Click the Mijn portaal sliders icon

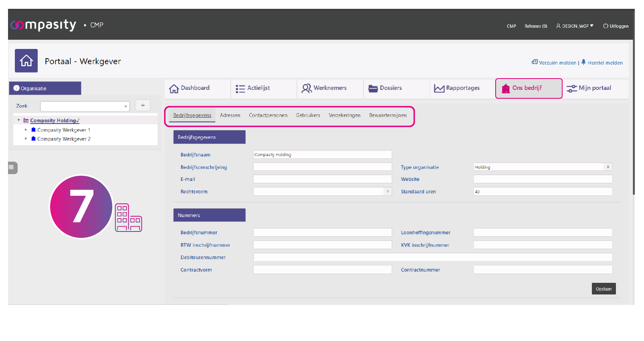[x=572, y=89]
